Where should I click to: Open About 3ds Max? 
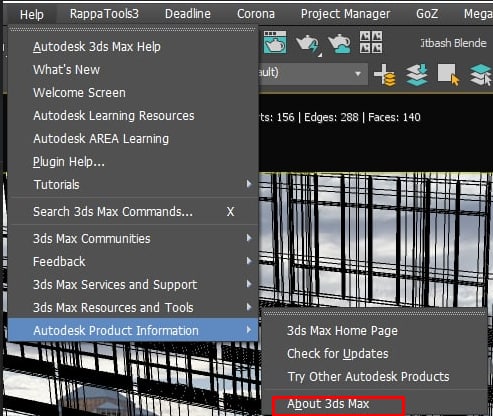[x=374, y=404]
